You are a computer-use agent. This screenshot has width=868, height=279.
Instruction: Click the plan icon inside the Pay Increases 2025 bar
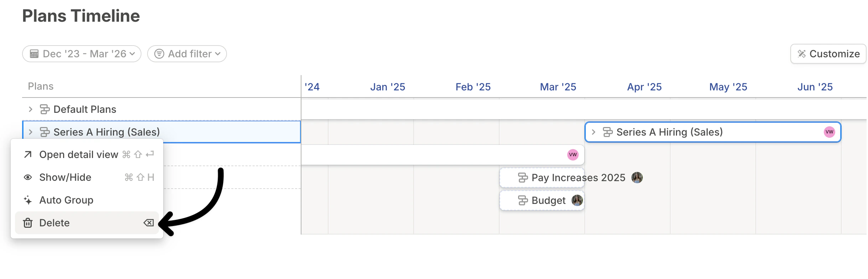click(523, 178)
